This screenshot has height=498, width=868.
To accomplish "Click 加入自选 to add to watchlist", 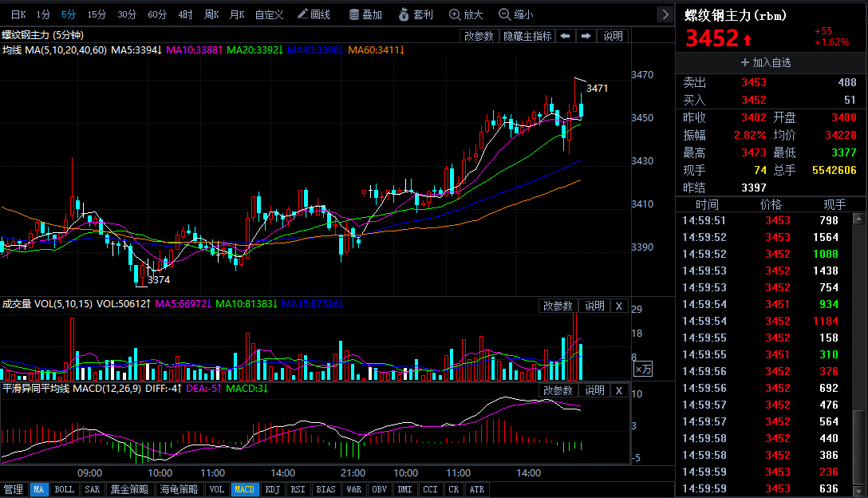I will (x=766, y=62).
